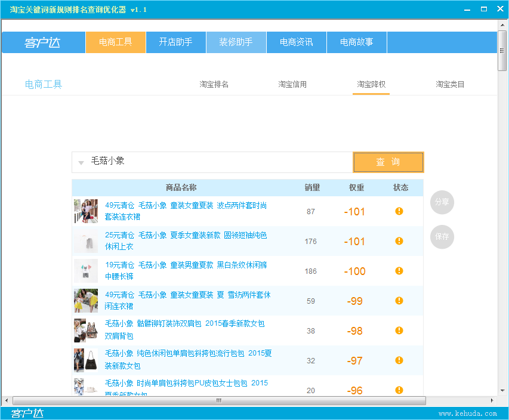The image size is (509, 420).
Task: Click warning status icon for the row with sales 176
Action: pos(399,241)
